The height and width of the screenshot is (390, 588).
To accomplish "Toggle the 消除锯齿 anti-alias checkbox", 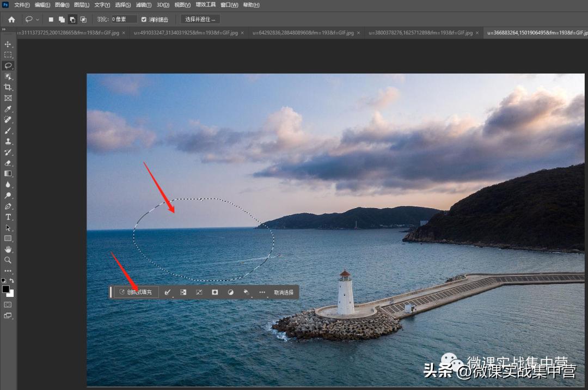I will pos(144,20).
